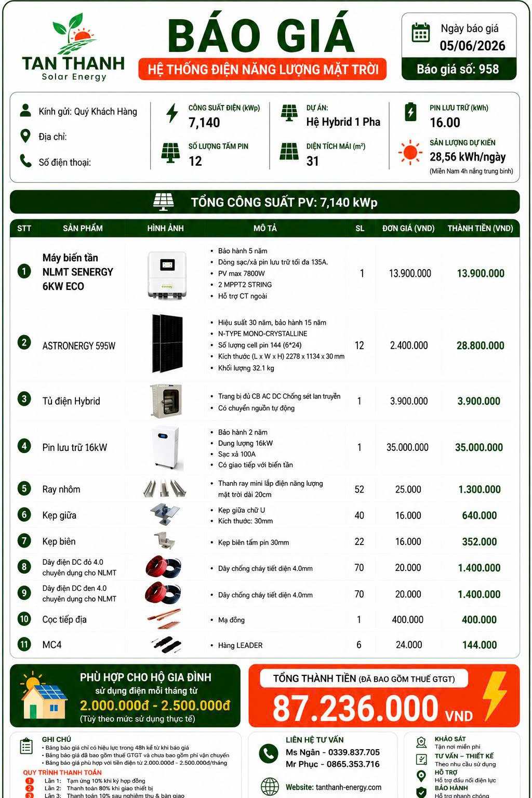Screen dimensions: 532x798
Task: Click the clipboard icon beside Ghi chú
Action: 26,747
